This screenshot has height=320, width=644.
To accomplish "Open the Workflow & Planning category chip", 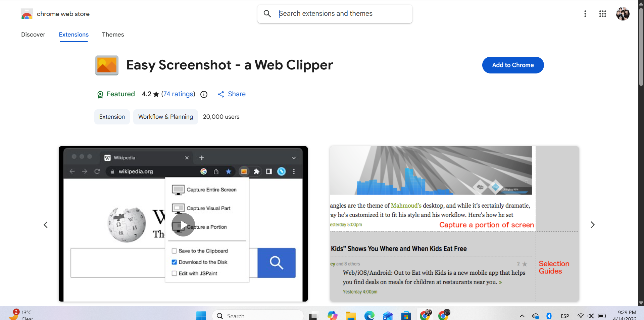I will pyautogui.click(x=165, y=117).
